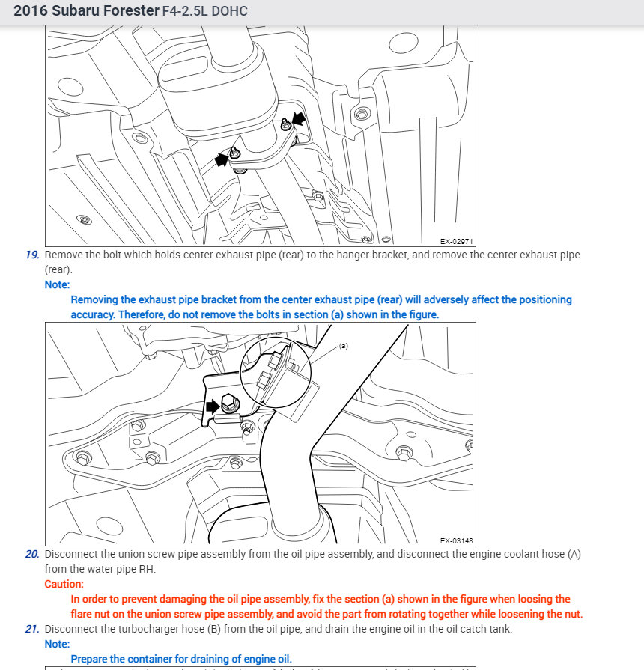Click the 'In order to prevent damaging' caution text
Screen dimensions: 644x670
tap(326, 606)
